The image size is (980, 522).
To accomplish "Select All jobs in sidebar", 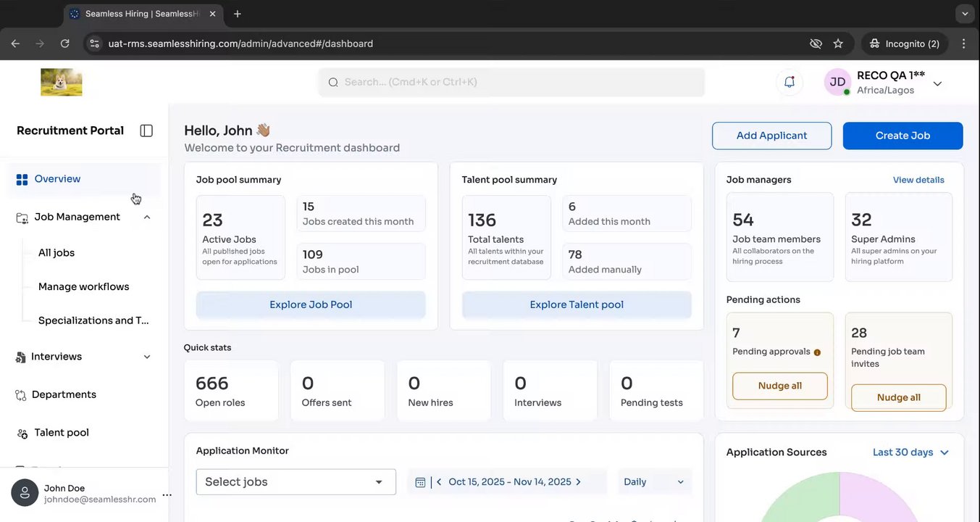I will click(x=56, y=253).
